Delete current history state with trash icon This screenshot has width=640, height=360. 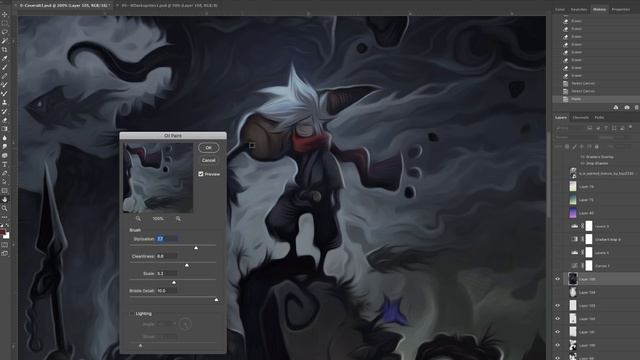coord(637,107)
